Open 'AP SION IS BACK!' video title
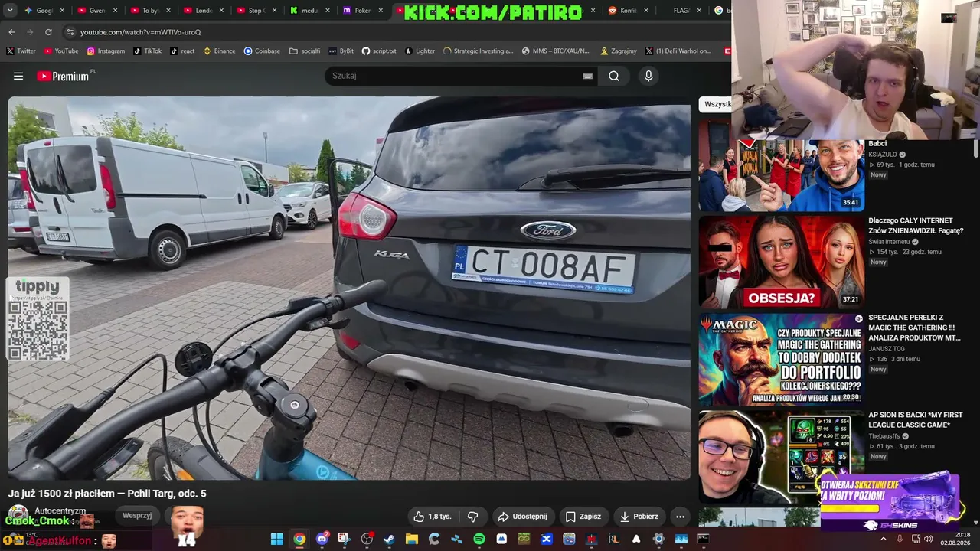 [x=915, y=419]
